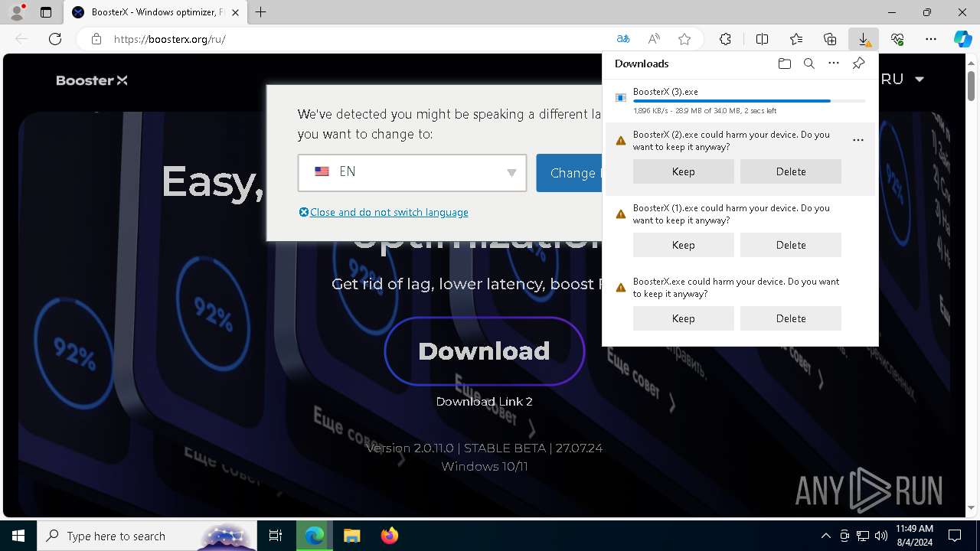980x551 pixels.
Task: Open the browser profile icon
Action: [17, 12]
